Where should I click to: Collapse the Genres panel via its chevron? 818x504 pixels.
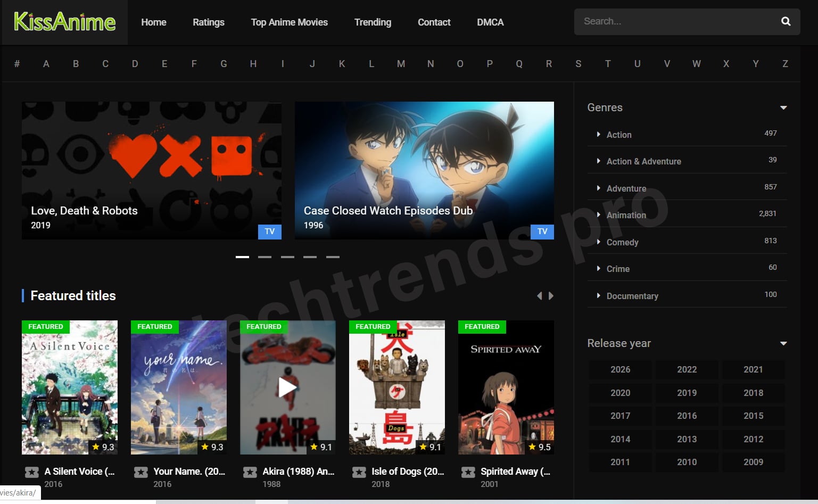783,107
